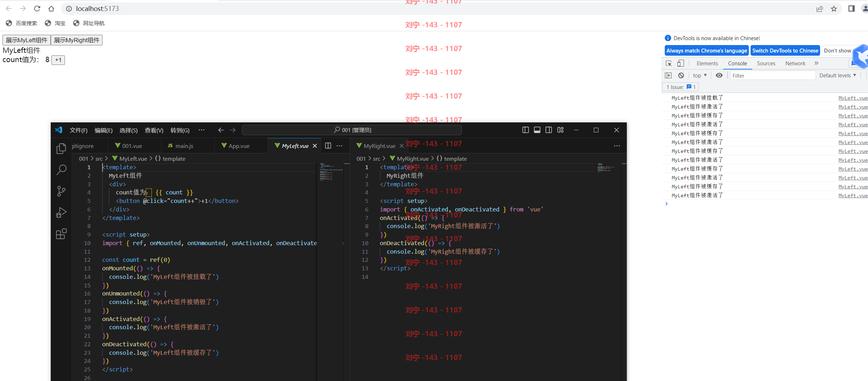Open the 编辑(E) menu
The height and width of the screenshot is (381, 868).
[x=104, y=130]
